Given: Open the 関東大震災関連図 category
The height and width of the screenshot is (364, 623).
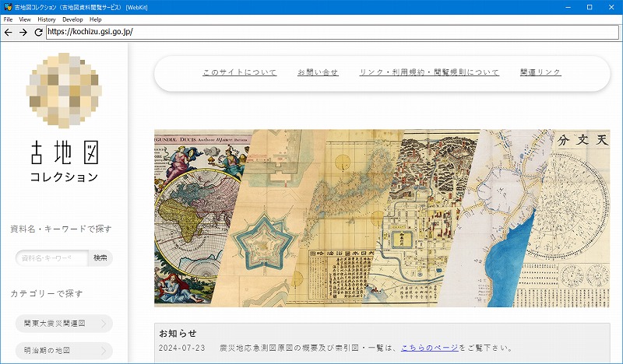Looking at the screenshot, I should [64, 324].
